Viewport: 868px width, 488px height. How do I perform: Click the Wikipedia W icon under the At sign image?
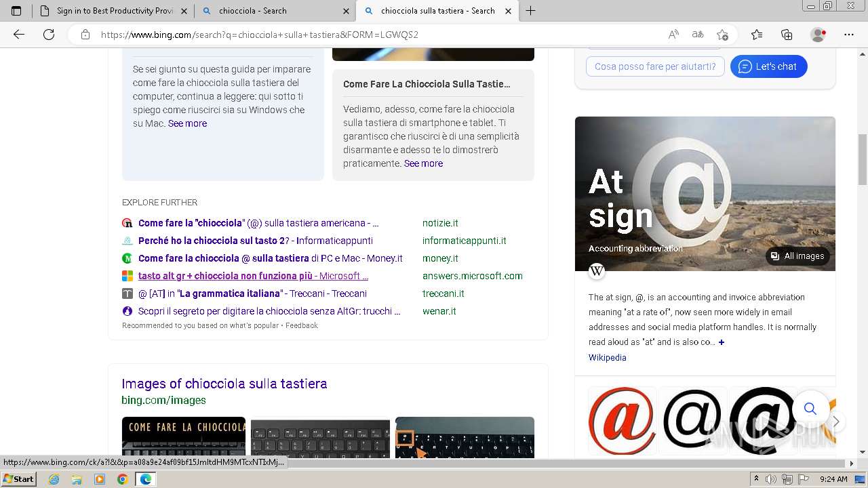[x=597, y=271]
